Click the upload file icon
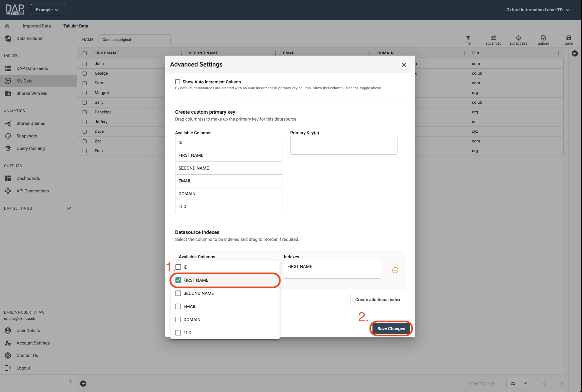 pyautogui.click(x=543, y=38)
